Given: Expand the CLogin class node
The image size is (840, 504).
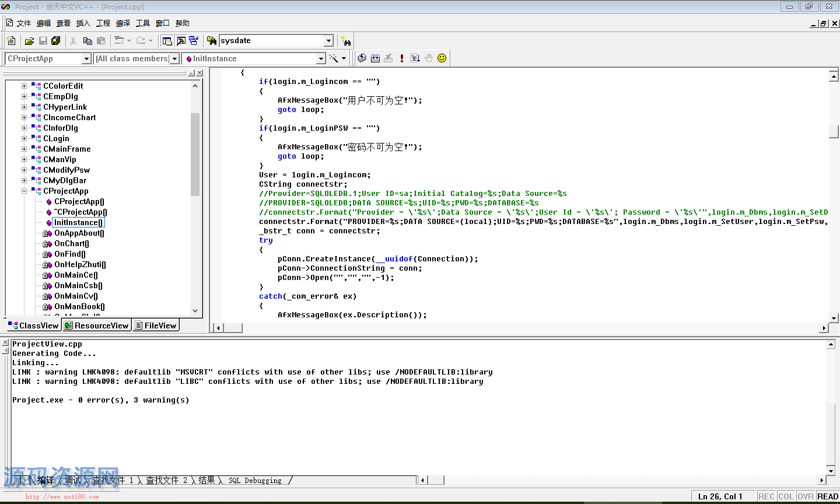Looking at the screenshot, I should click(24, 138).
